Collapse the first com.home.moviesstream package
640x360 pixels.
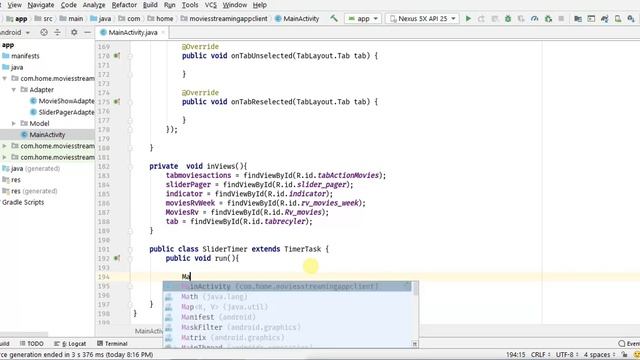point(4,78)
